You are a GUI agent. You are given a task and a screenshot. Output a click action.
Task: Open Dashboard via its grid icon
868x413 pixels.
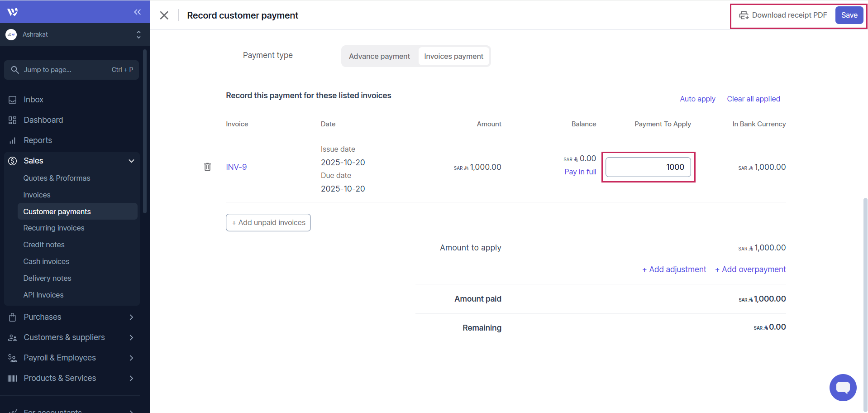[13, 120]
